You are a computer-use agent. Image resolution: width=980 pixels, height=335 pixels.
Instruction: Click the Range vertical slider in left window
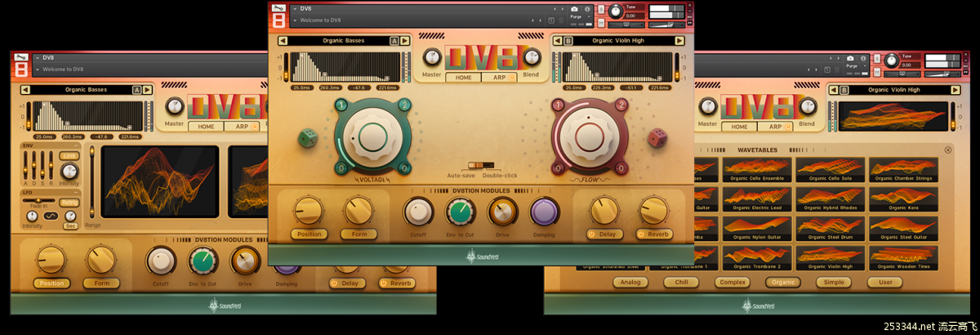coord(91,183)
